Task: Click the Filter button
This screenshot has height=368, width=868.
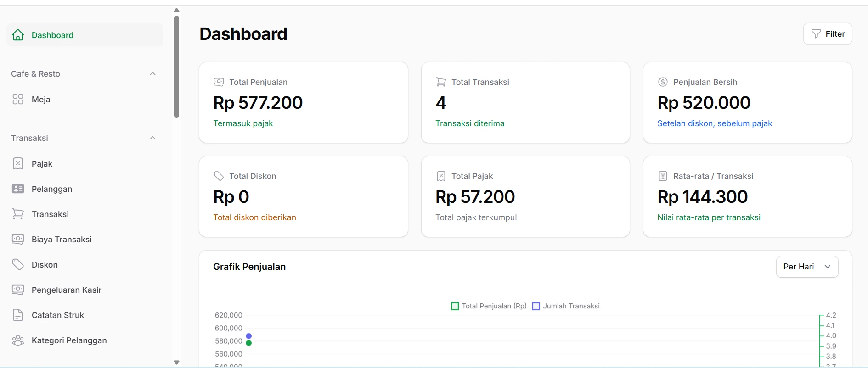Action: (x=828, y=34)
